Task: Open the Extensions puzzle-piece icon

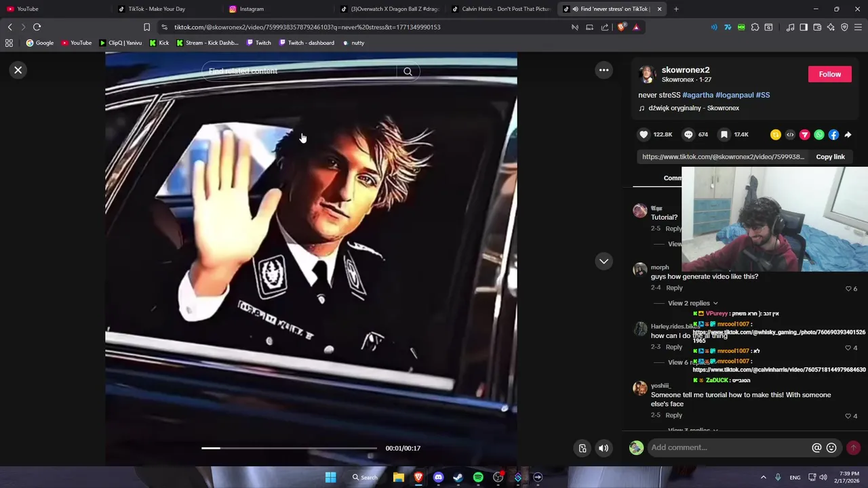Action: pos(755,27)
